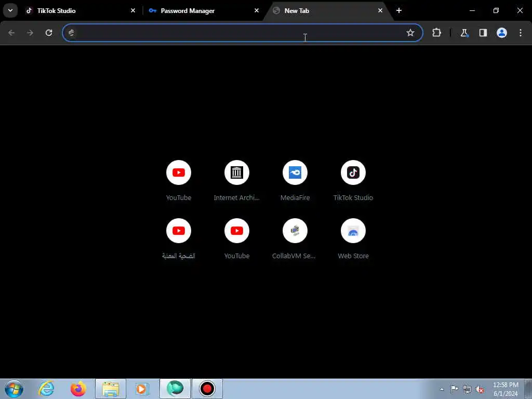This screenshot has height=399, width=532.
Task: Open the first YouTube shortcut in the top row
Action: point(179,181)
